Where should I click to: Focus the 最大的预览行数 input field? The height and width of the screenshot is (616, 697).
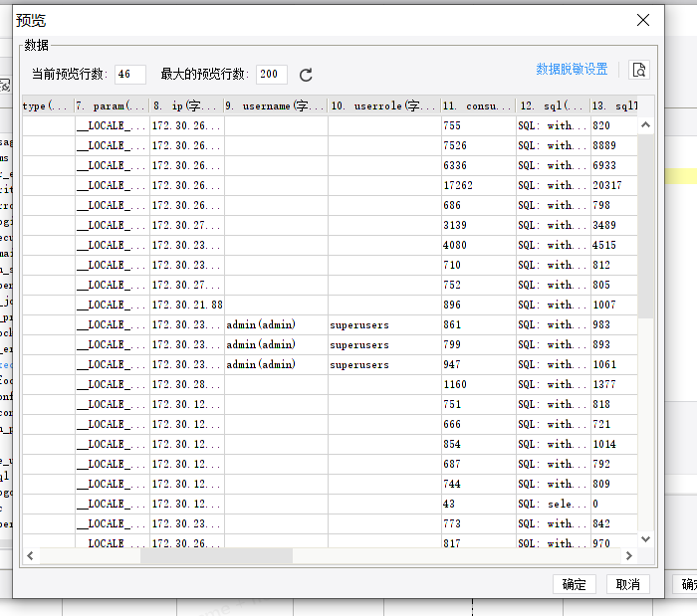(x=271, y=75)
